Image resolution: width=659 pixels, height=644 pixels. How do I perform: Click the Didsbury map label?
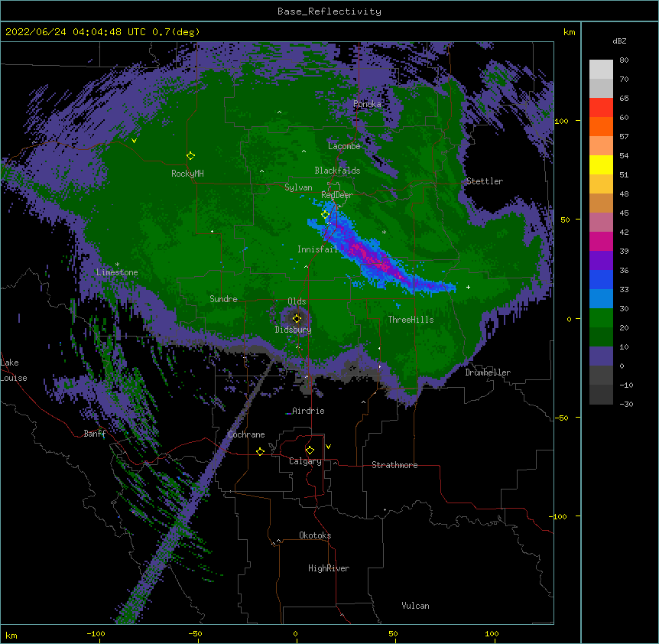pyautogui.click(x=293, y=330)
